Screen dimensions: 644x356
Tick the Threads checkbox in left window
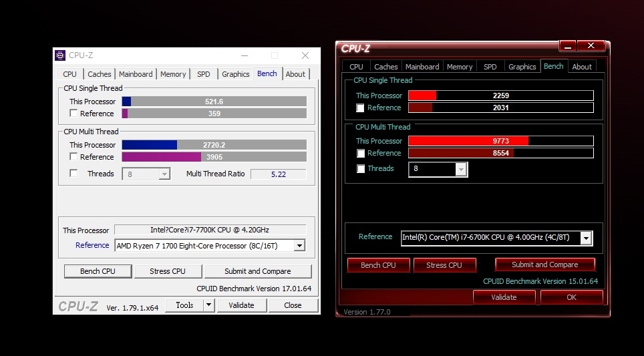coord(73,173)
